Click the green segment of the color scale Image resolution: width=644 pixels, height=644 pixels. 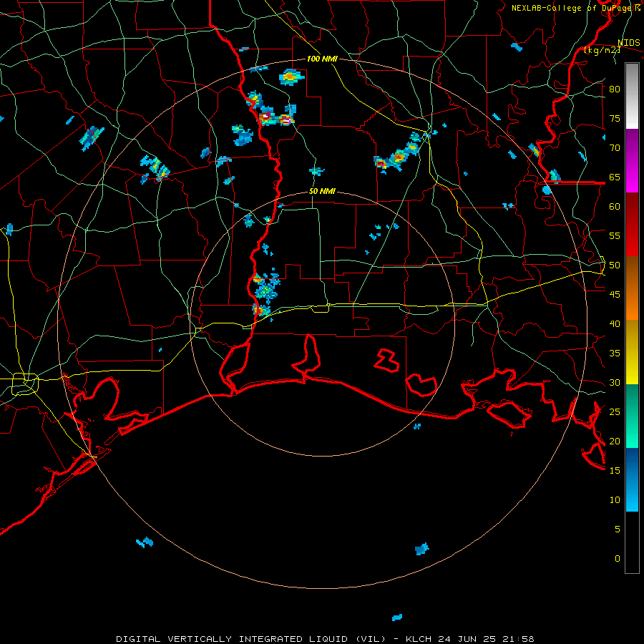click(x=632, y=416)
